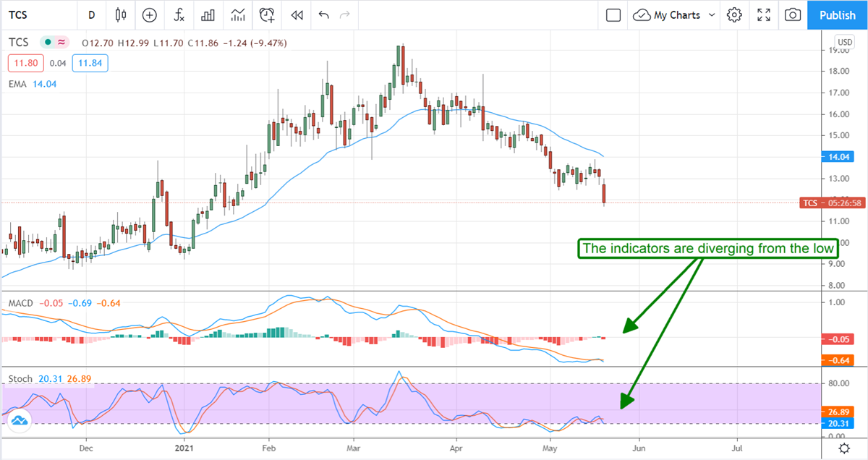This screenshot has width=868, height=460.
Task: Click the select layout square icon
Action: pyautogui.click(x=613, y=14)
